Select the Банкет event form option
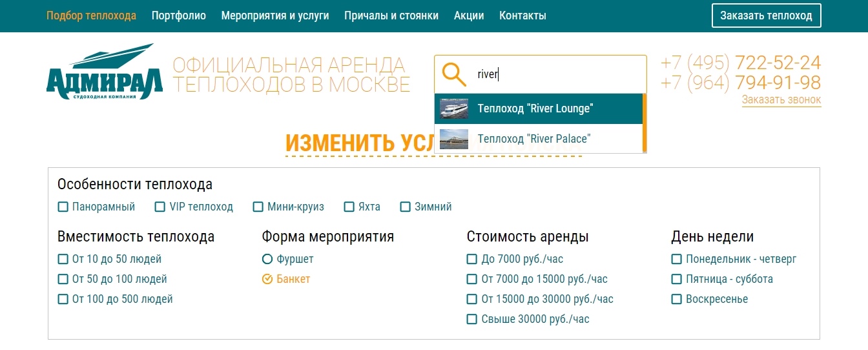868x350 pixels. click(267, 280)
